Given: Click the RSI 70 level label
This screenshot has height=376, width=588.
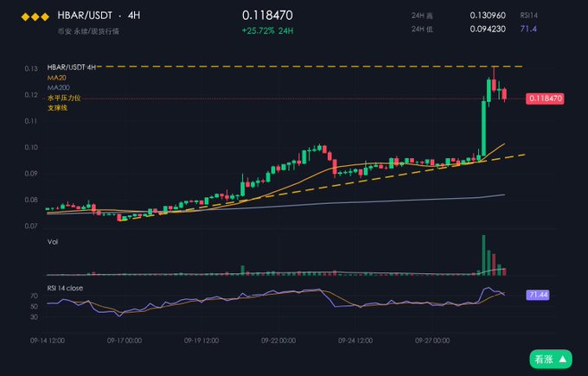Looking at the screenshot, I should point(34,296).
